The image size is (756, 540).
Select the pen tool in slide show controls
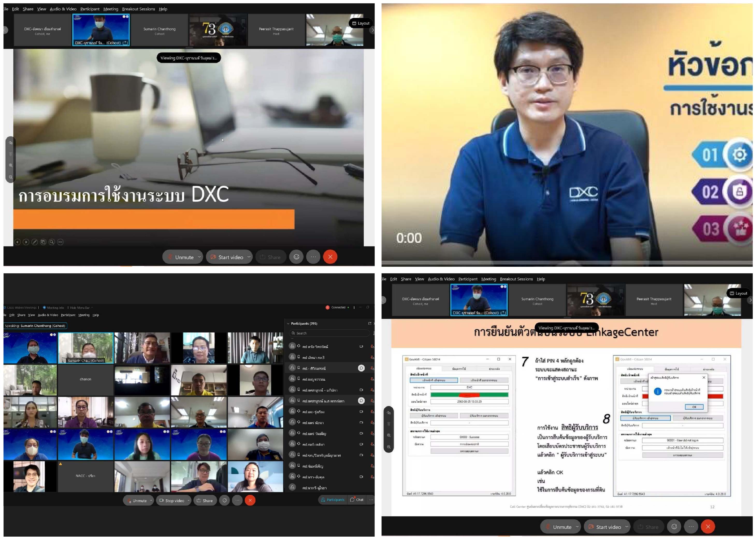click(34, 242)
